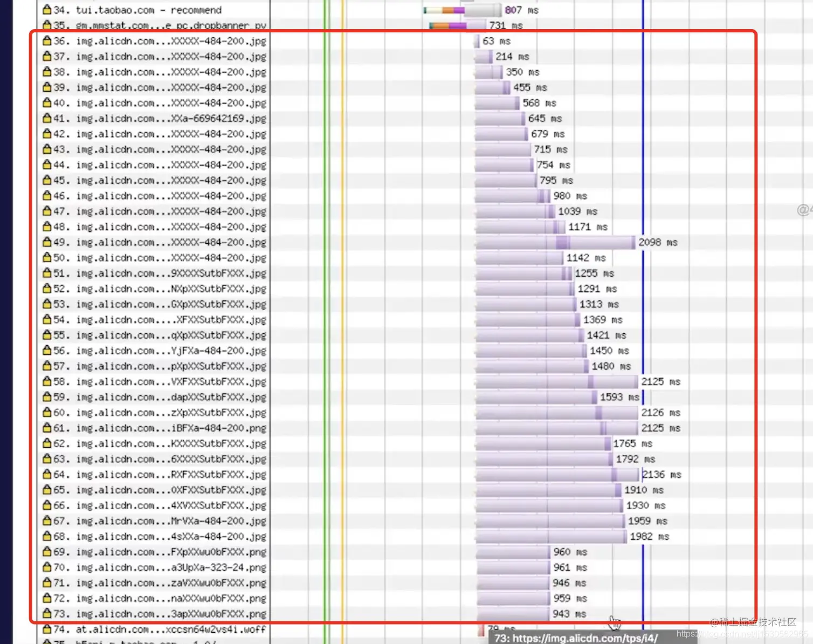Click the lock icon on request 40
813x644 pixels.
(x=47, y=102)
